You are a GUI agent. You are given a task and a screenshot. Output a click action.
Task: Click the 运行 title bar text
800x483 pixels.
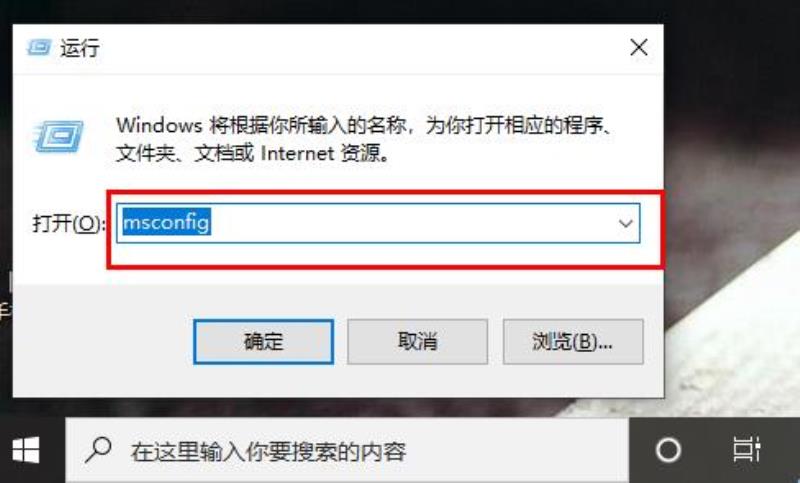[80, 48]
